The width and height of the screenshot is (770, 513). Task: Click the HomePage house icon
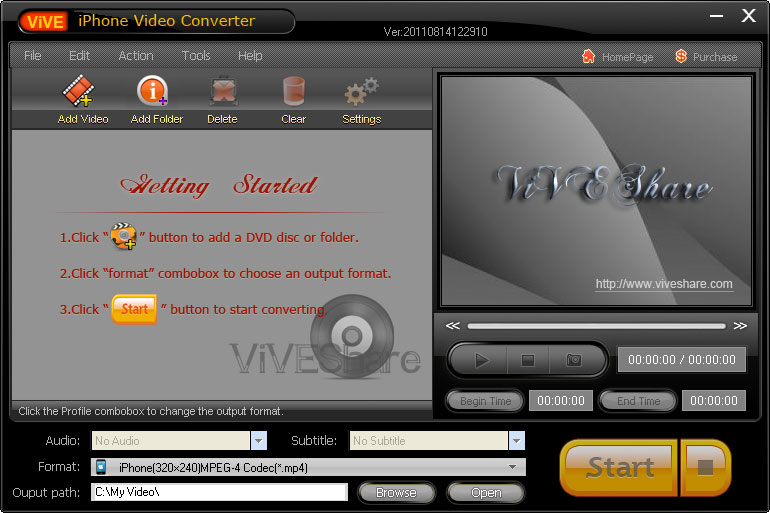[x=588, y=56]
